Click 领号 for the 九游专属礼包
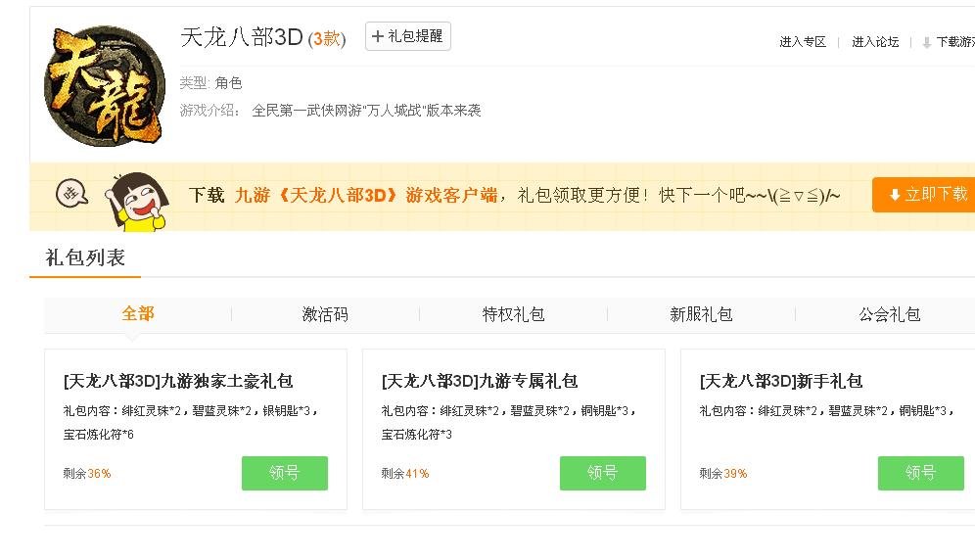The image size is (975, 560). click(x=603, y=473)
